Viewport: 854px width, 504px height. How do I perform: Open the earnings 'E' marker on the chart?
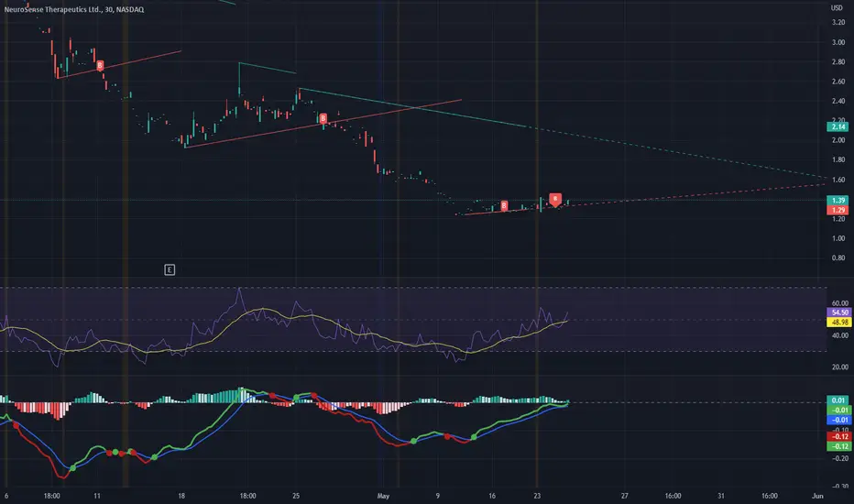(x=170, y=269)
